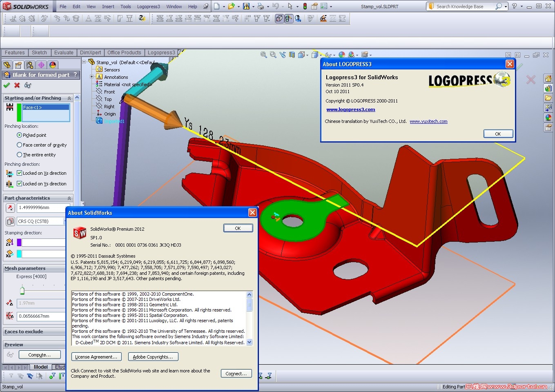Screen dimensions: 555x392
Task: Click the File Properties icon
Action: tap(314, 6)
